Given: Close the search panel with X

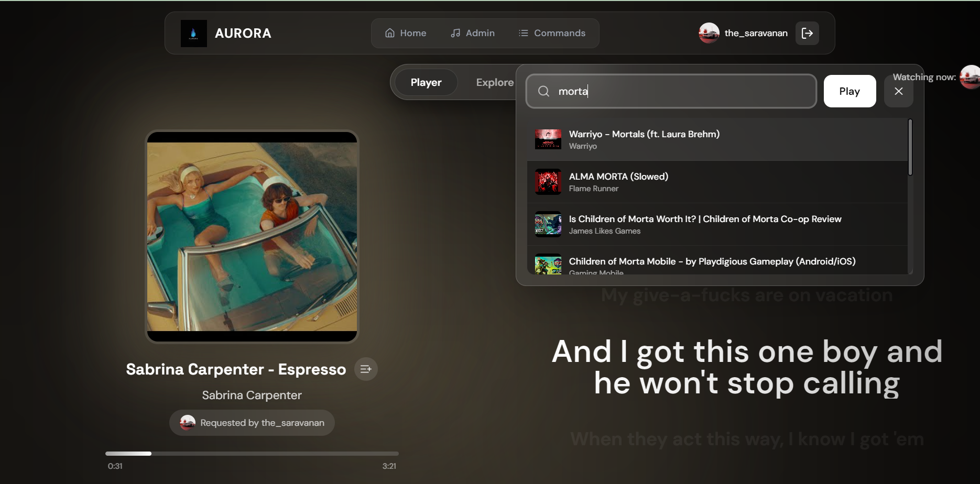Looking at the screenshot, I should pyautogui.click(x=899, y=91).
